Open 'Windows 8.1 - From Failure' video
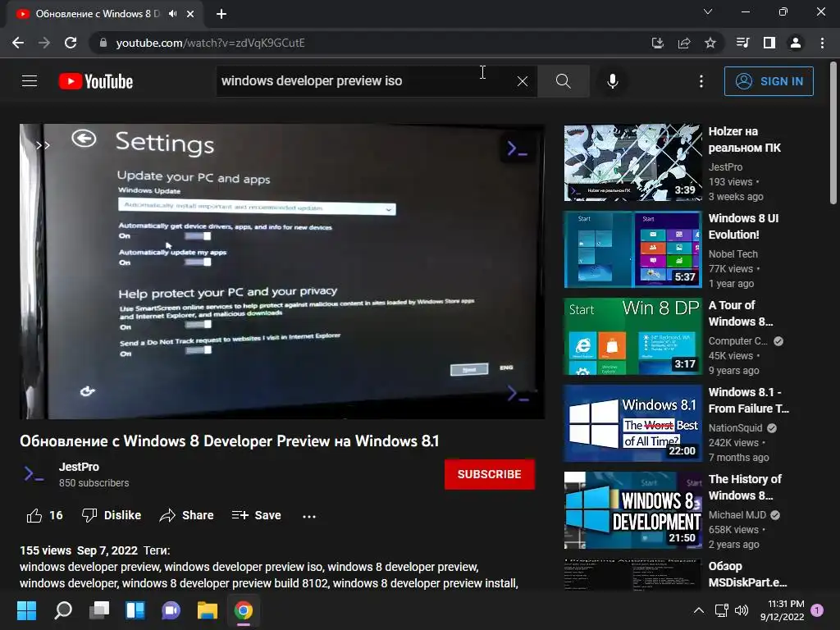The width and height of the screenshot is (840, 630). (748, 400)
